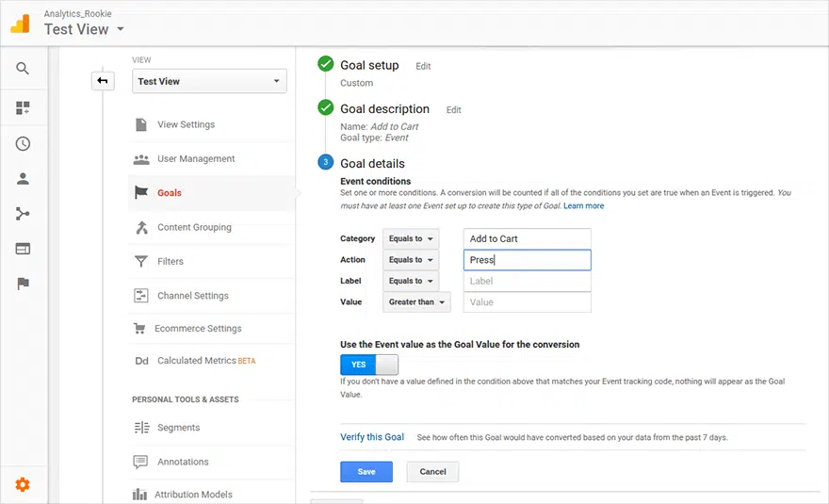
Task: Click Edit next to Goal description
Action: pyautogui.click(x=453, y=110)
